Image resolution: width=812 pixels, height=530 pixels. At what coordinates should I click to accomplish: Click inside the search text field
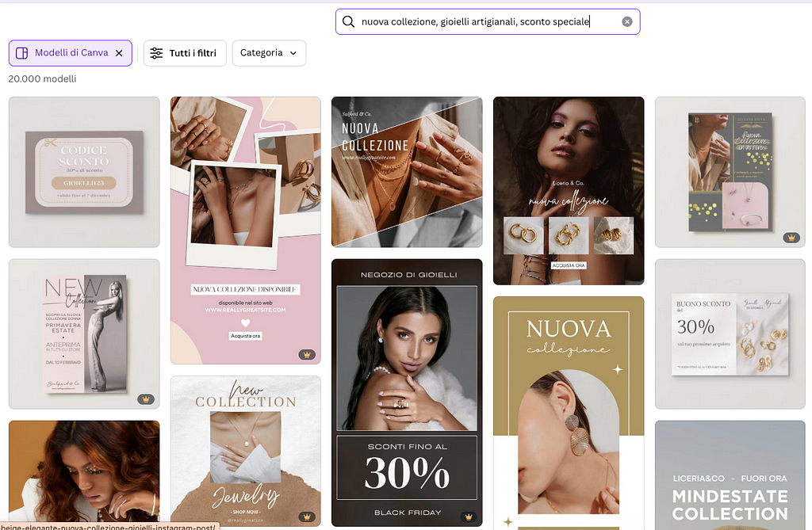[487, 21]
